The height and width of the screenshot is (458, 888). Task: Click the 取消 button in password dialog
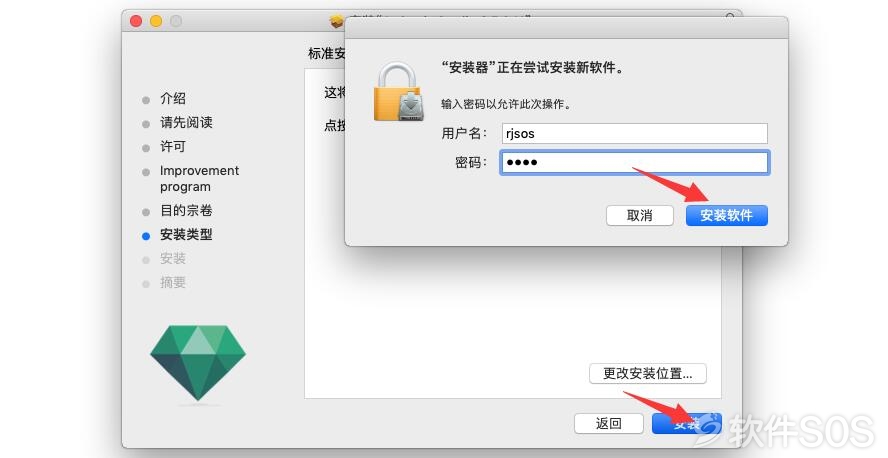coord(640,216)
